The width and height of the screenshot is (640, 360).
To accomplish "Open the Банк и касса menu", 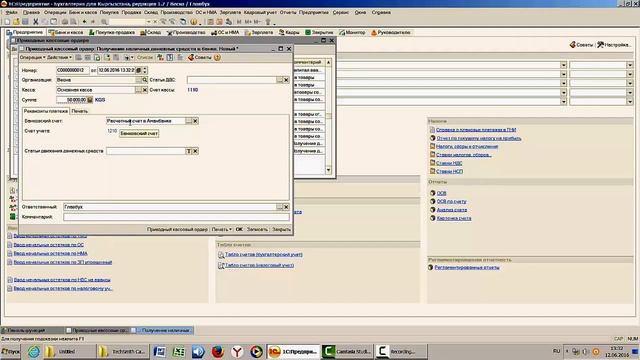I will point(83,13).
